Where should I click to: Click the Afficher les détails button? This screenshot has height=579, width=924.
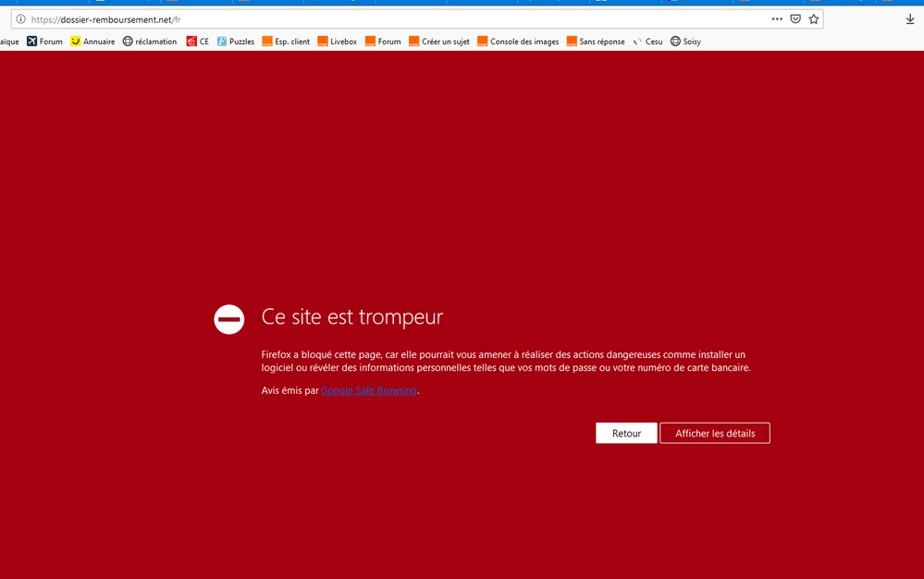click(x=715, y=433)
